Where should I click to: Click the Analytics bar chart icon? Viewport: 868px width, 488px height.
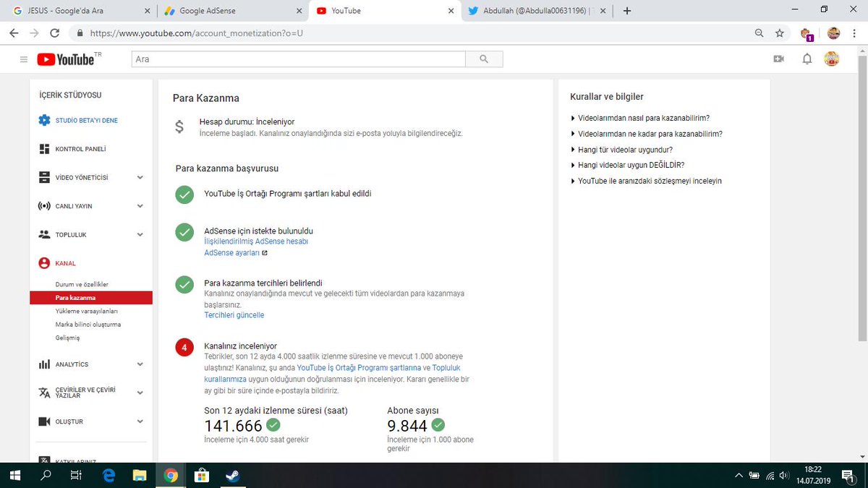click(x=44, y=364)
